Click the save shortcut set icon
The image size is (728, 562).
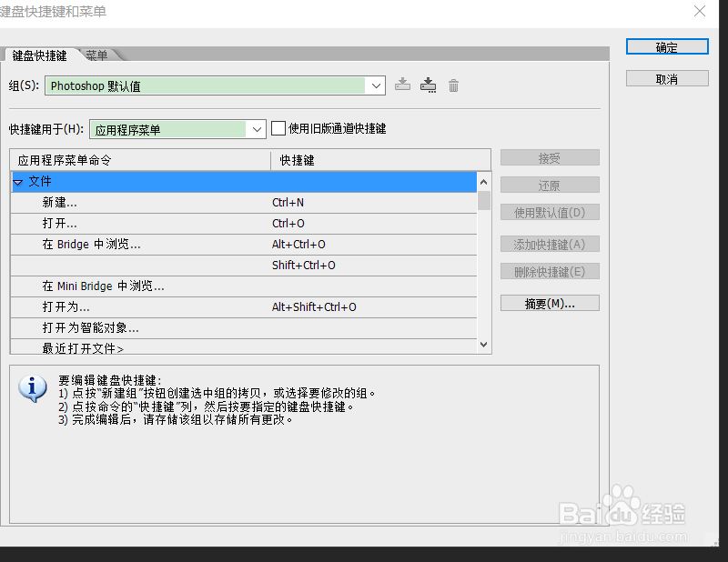click(402, 85)
